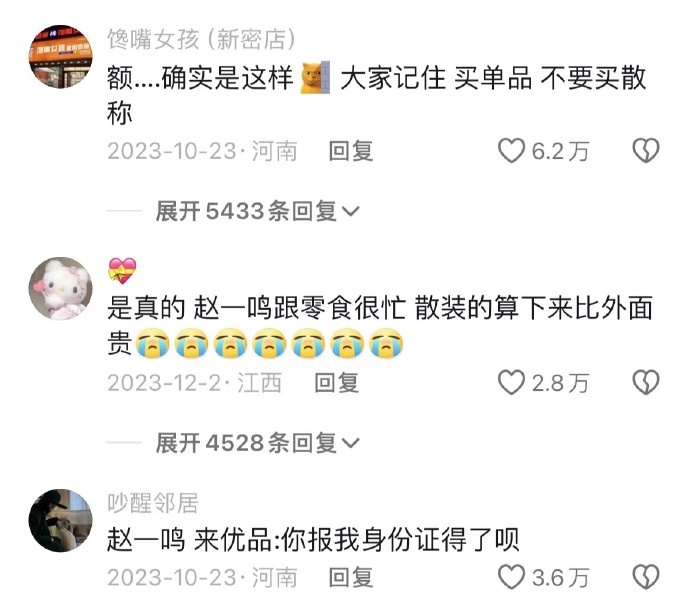Dislike the 馋嘴女孩 comment with broken heart
Viewport: 690px width, 610px height.
[646, 151]
